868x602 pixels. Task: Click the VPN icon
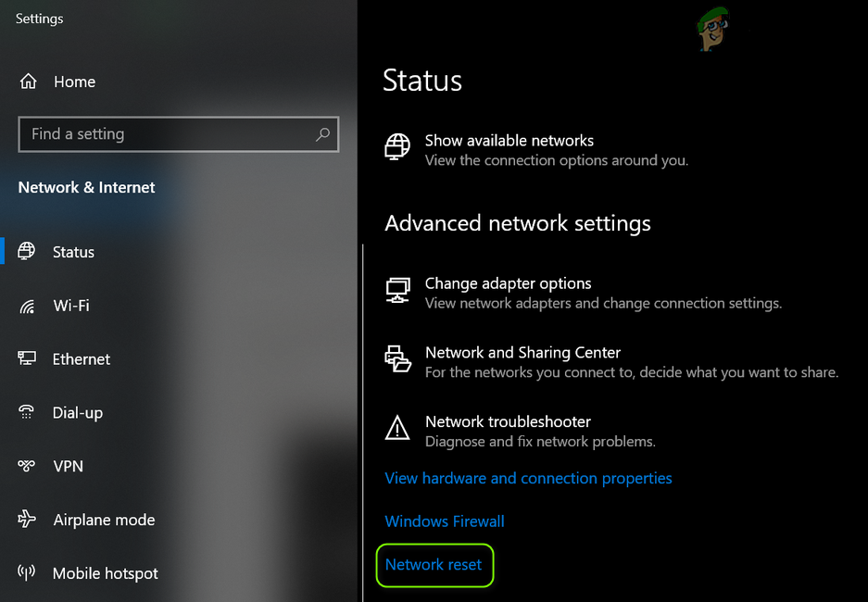pos(27,466)
